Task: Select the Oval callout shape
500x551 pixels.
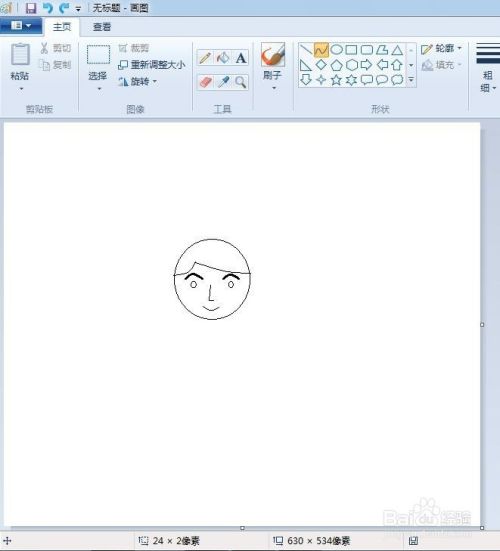Action: (x=382, y=80)
